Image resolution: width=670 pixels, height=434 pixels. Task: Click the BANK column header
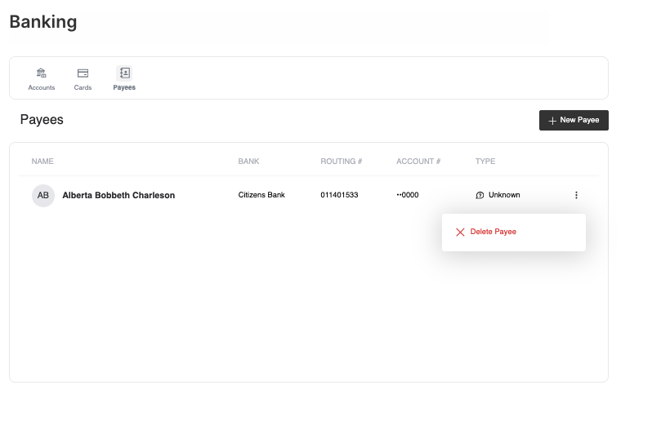(248, 161)
